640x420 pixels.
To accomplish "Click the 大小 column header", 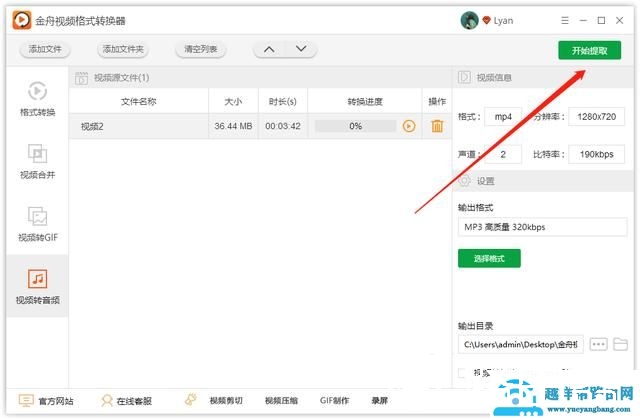I will tap(233, 101).
